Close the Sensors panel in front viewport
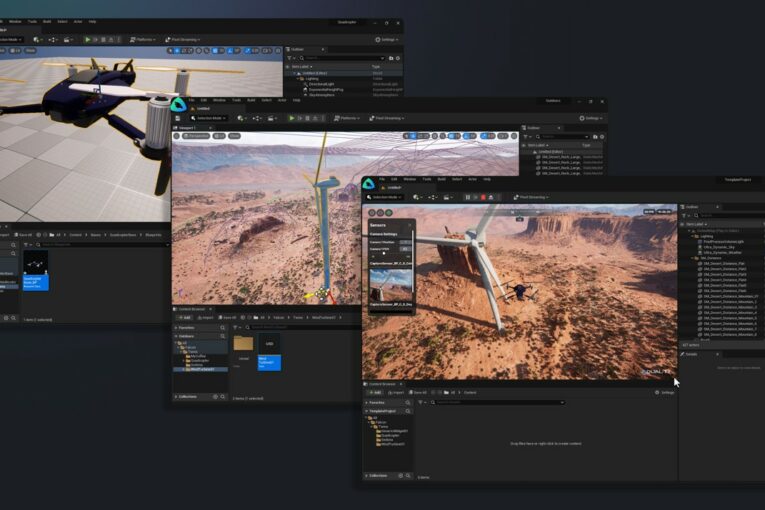This screenshot has width=765, height=510. pos(410,225)
